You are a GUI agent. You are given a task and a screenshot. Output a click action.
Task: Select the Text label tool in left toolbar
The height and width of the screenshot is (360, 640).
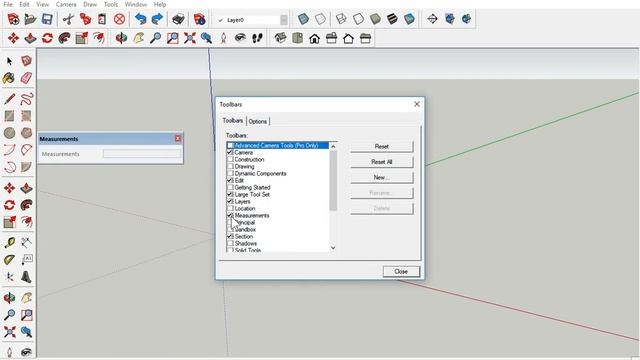point(26,260)
